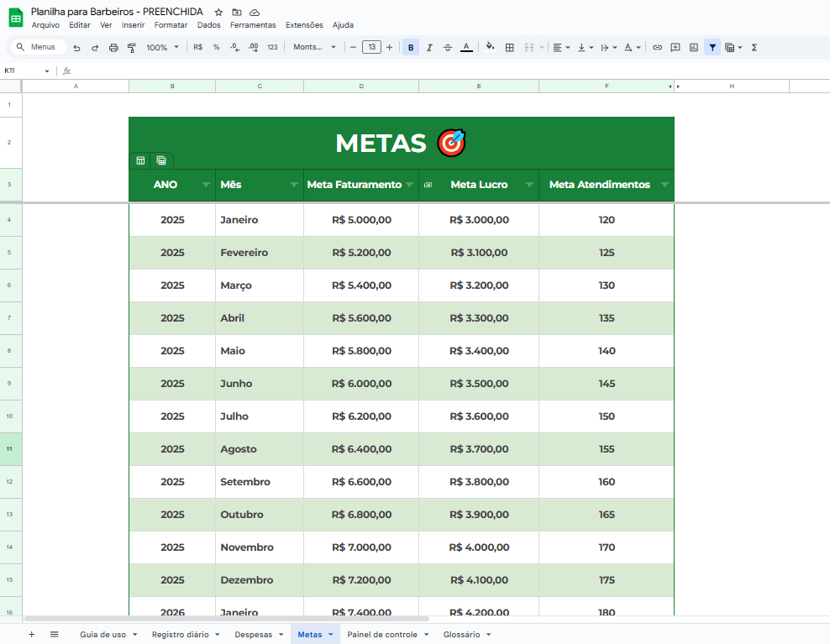Screen dimensions: 830x644
Task: Open the functions sigma icon
Action: pos(754,48)
